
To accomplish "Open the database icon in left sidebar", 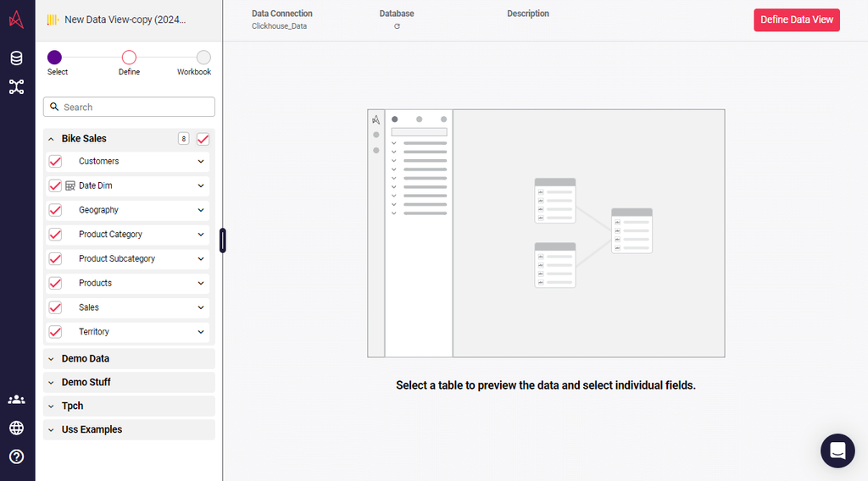I will (x=16, y=58).
